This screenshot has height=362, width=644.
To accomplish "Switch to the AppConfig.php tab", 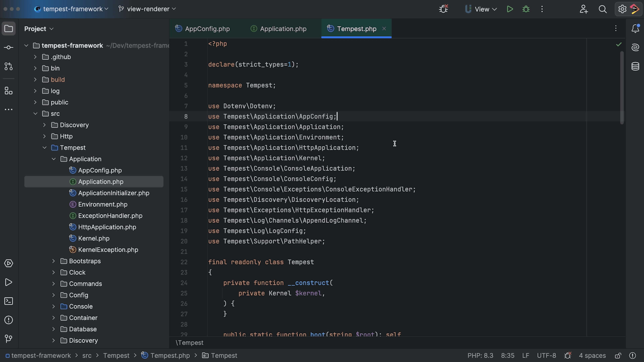I will [207, 28].
